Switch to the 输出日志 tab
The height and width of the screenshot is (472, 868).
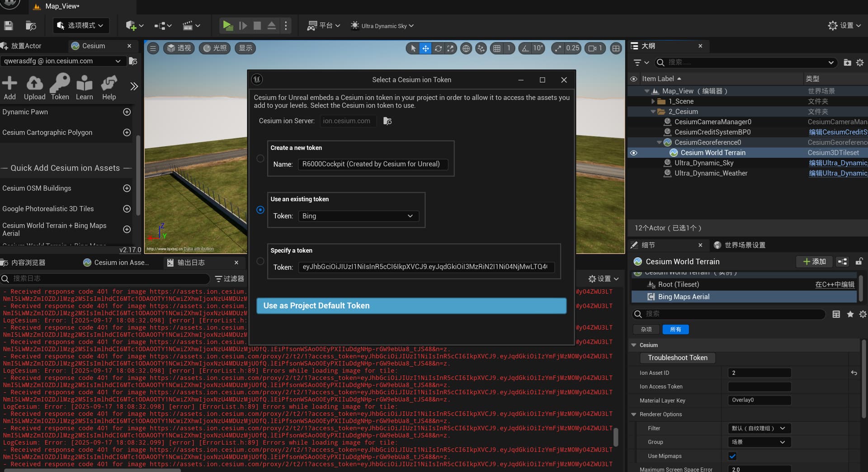(x=191, y=263)
